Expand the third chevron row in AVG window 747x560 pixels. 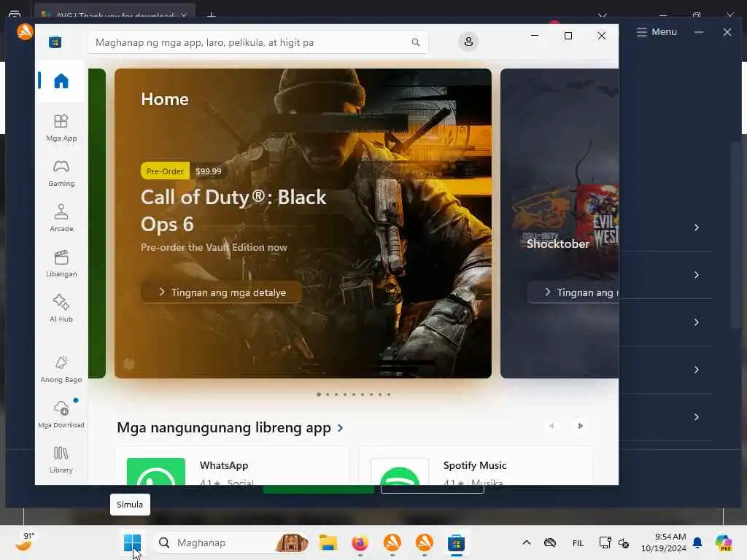tap(697, 322)
